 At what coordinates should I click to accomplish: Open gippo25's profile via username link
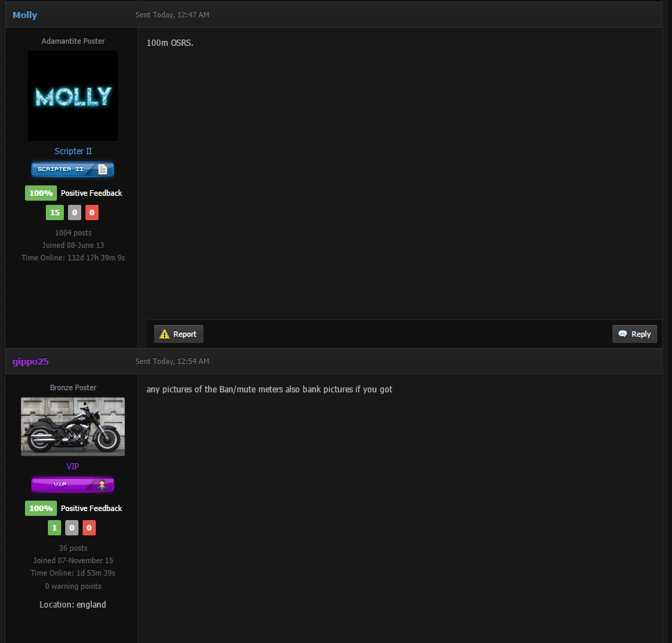[x=31, y=361]
